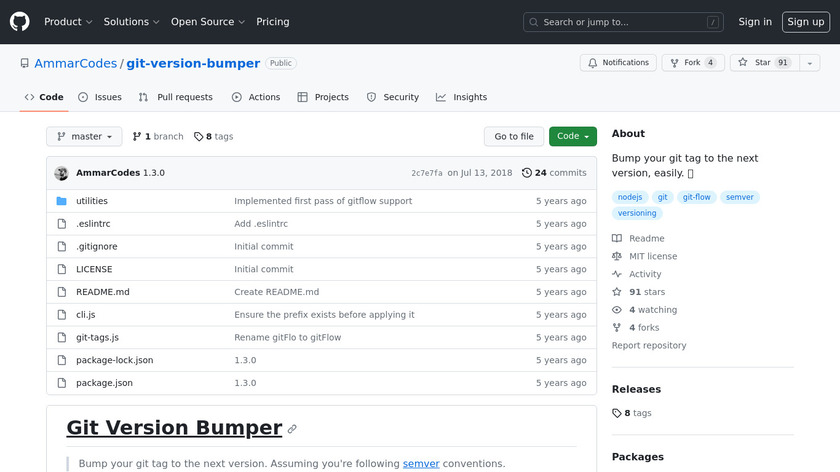Click the GitHub logo icon

20,21
